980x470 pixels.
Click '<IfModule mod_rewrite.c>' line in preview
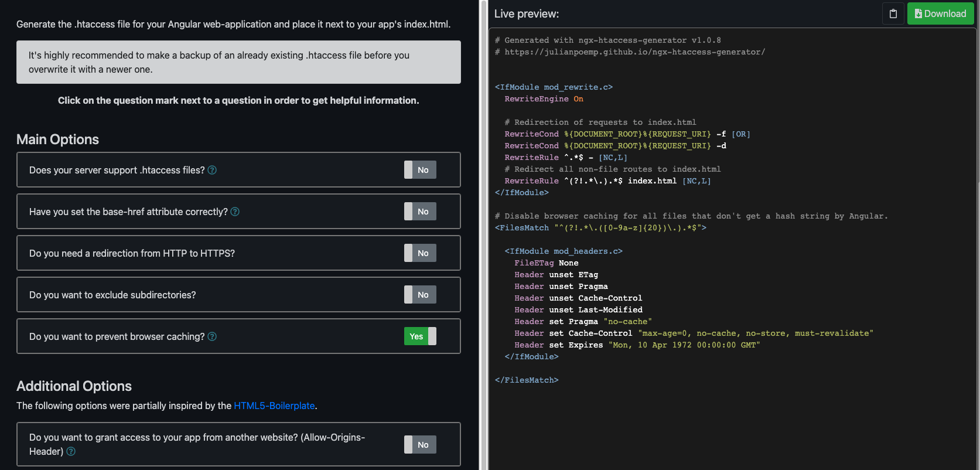pyautogui.click(x=554, y=87)
